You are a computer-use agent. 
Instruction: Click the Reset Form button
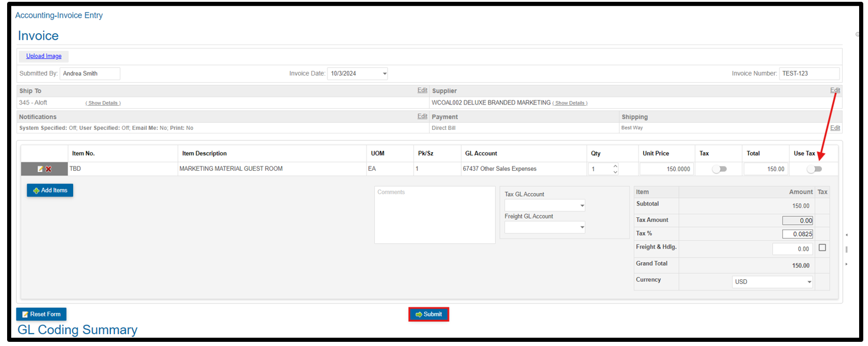point(41,314)
